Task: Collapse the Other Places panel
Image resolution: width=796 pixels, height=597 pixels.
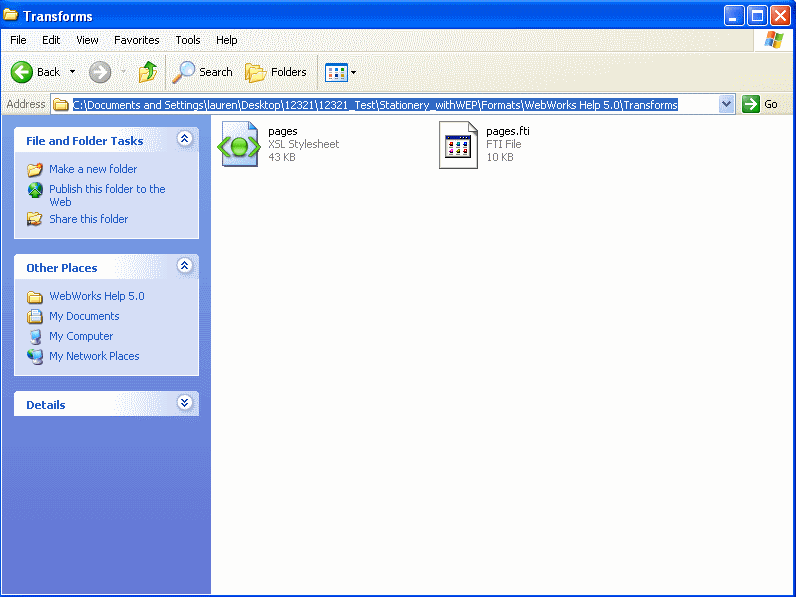Action: 184,266
